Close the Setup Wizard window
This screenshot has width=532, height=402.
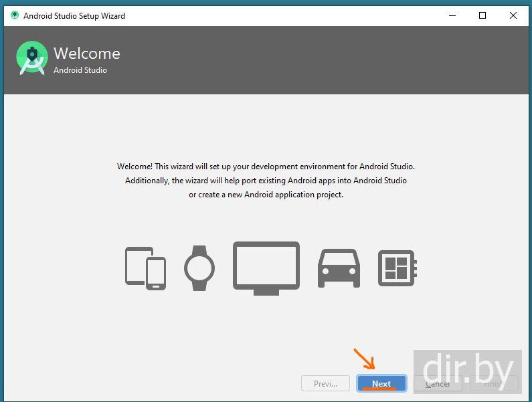click(513, 15)
